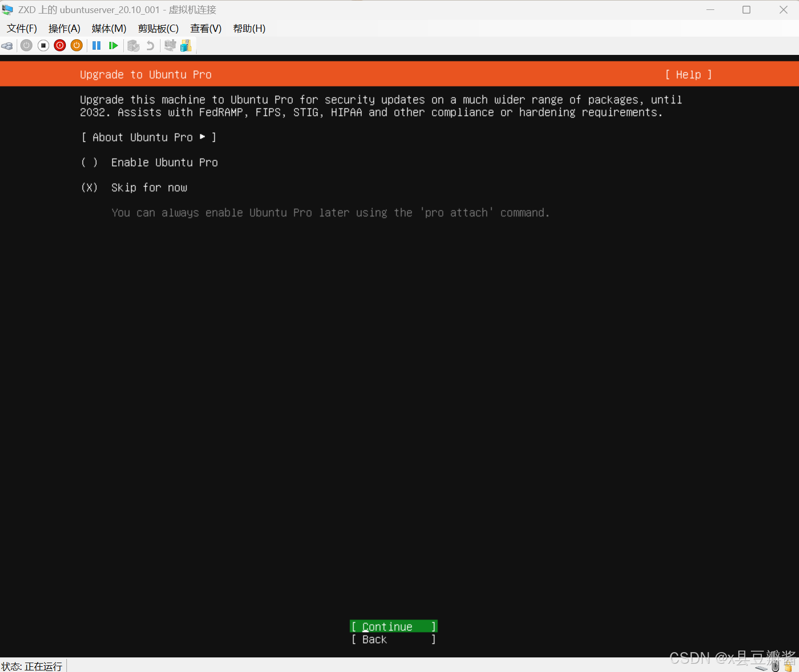Turn off the virtual machine
This screenshot has width=799, height=672.
click(43, 45)
